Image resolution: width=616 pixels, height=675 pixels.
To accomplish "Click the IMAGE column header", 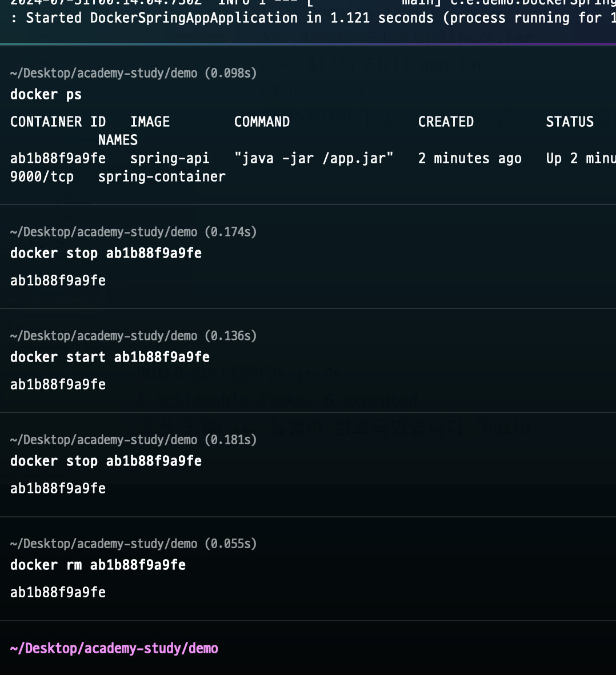I will (x=150, y=122).
